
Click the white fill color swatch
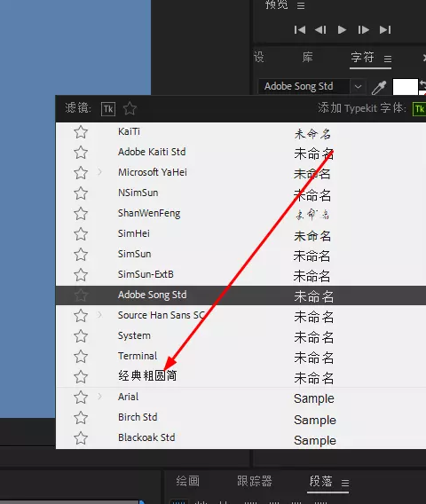point(405,87)
